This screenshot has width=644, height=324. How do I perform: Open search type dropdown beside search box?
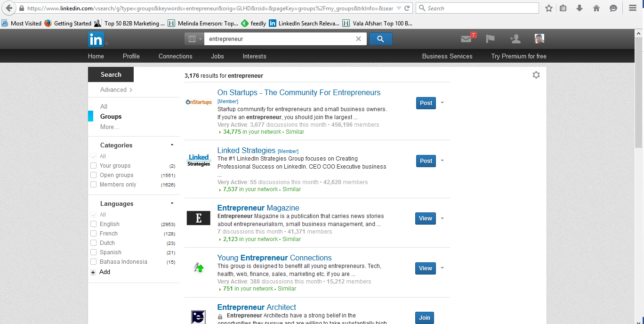pos(194,39)
